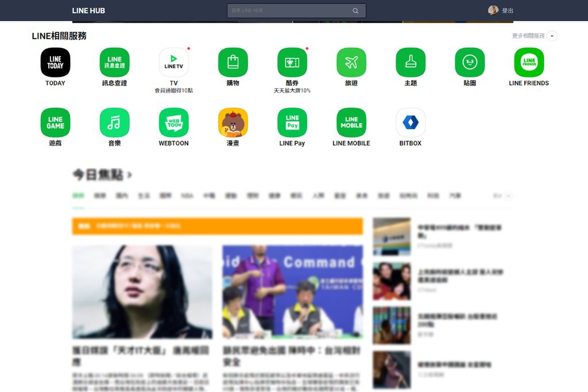Open the 旅遊 airplane icon
The height and width of the screenshot is (392, 588).
tap(351, 62)
